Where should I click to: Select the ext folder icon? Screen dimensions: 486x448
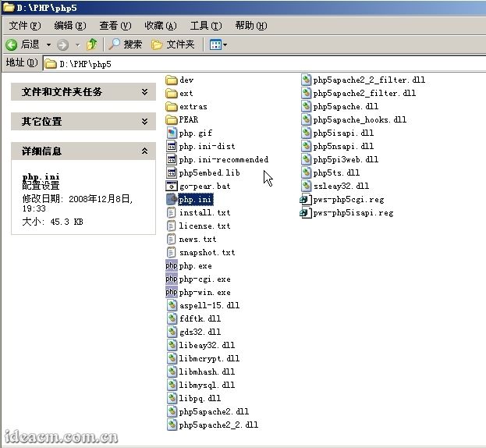pos(172,93)
